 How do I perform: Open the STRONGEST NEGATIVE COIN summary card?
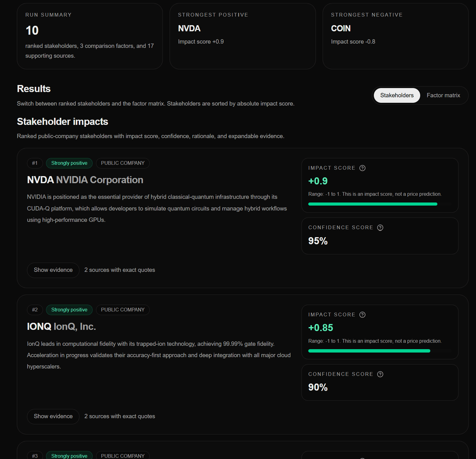tap(395, 36)
